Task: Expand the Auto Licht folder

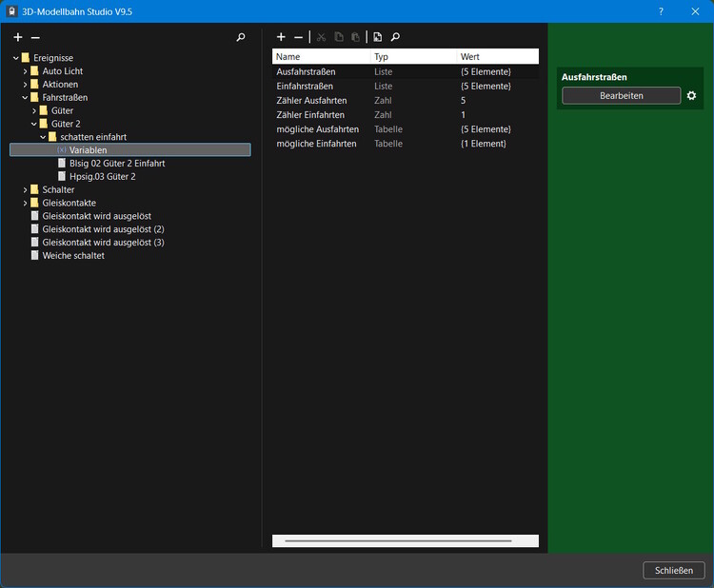Action: point(26,71)
